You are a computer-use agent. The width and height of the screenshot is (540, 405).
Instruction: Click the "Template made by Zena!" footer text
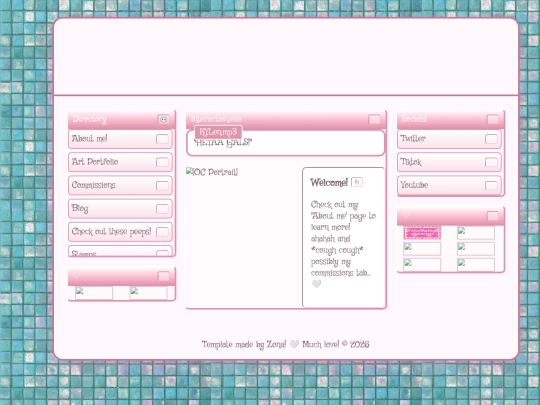point(244,344)
